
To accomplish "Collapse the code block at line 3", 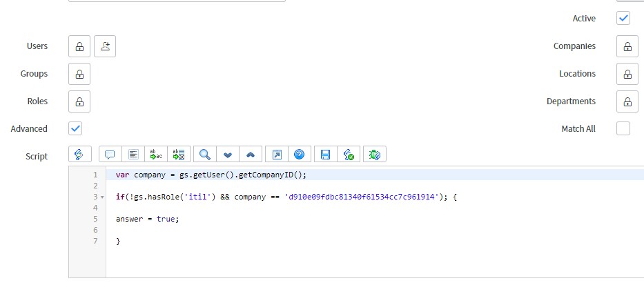I will pos(102,197).
